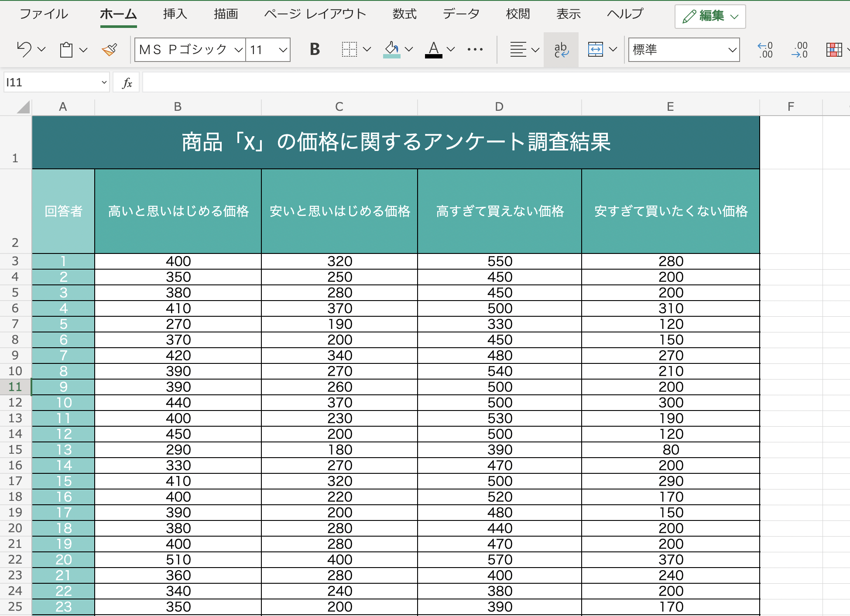The image size is (850, 616).
Task: Switch to the ヘルプ tab
Action: tap(625, 14)
